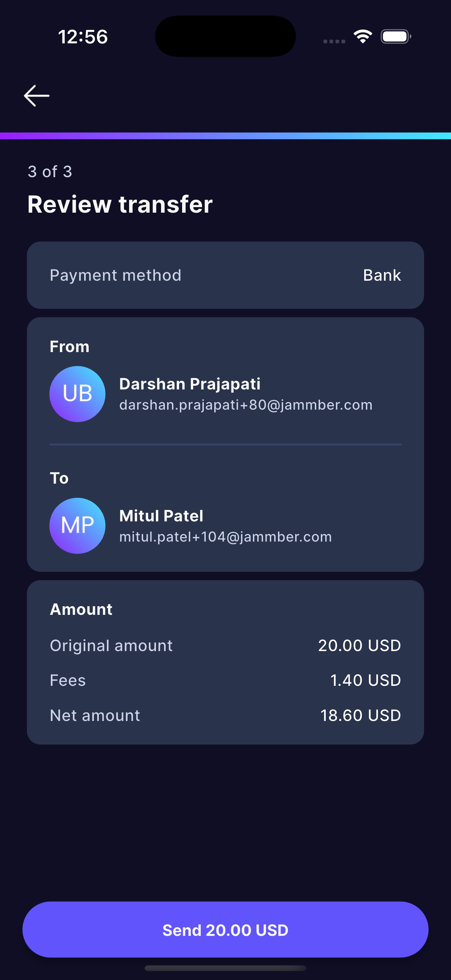Click the UB sender avatar
The image size is (451, 980).
pyautogui.click(x=77, y=394)
